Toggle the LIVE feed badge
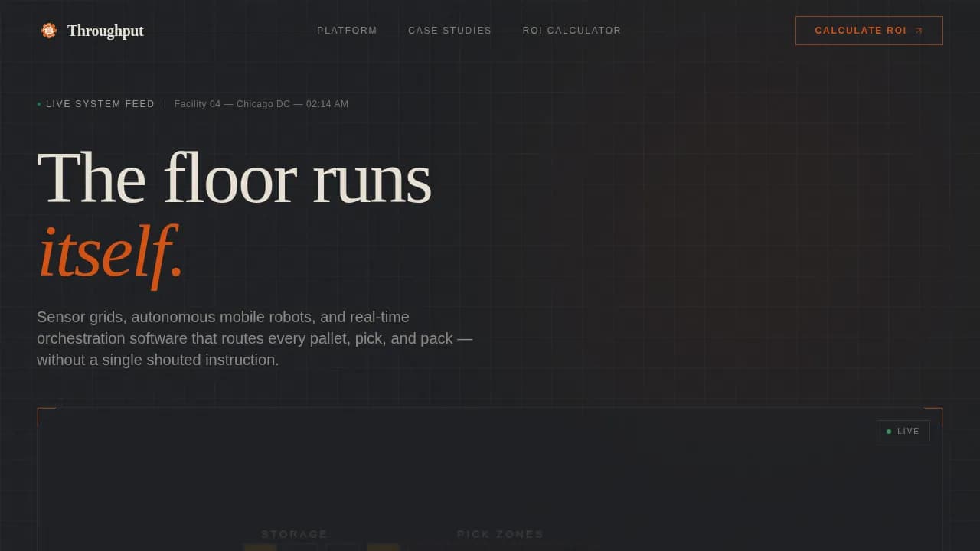The image size is (980, 551). click(x=903, y=431)
